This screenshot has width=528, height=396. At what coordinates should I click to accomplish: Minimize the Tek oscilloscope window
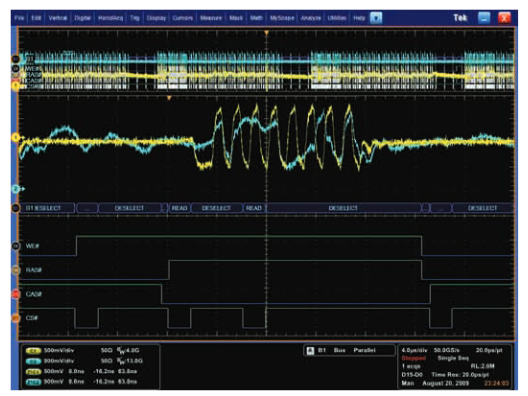point(484,18)
